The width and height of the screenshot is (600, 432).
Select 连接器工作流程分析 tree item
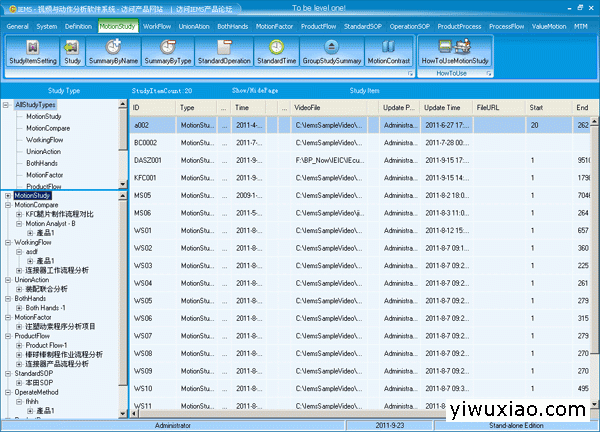(57, 270)
